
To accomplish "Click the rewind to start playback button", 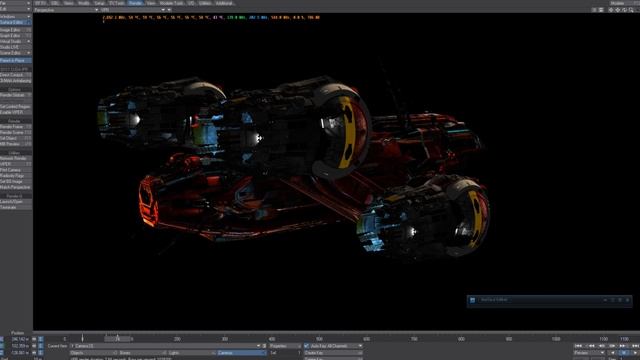I will pos(578,346).
